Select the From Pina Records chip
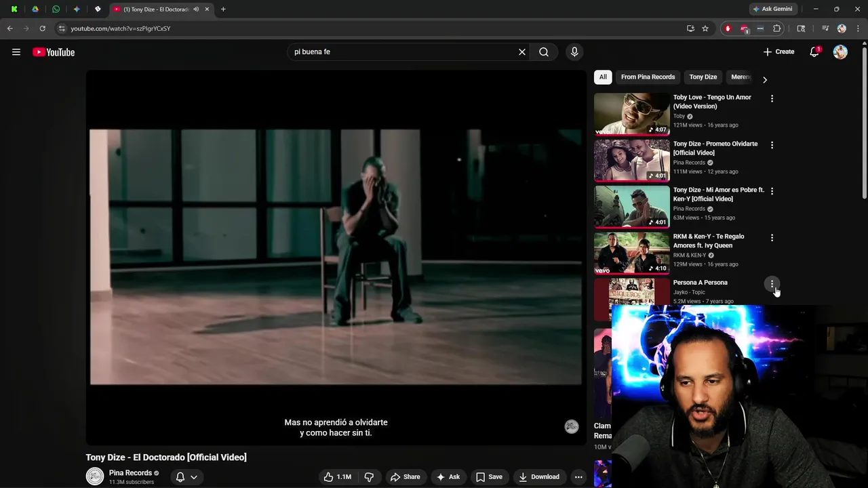 648,77
